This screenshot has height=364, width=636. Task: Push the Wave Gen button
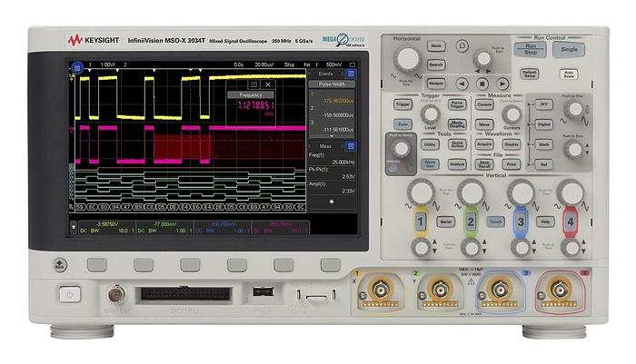click(x=430, y=163)
